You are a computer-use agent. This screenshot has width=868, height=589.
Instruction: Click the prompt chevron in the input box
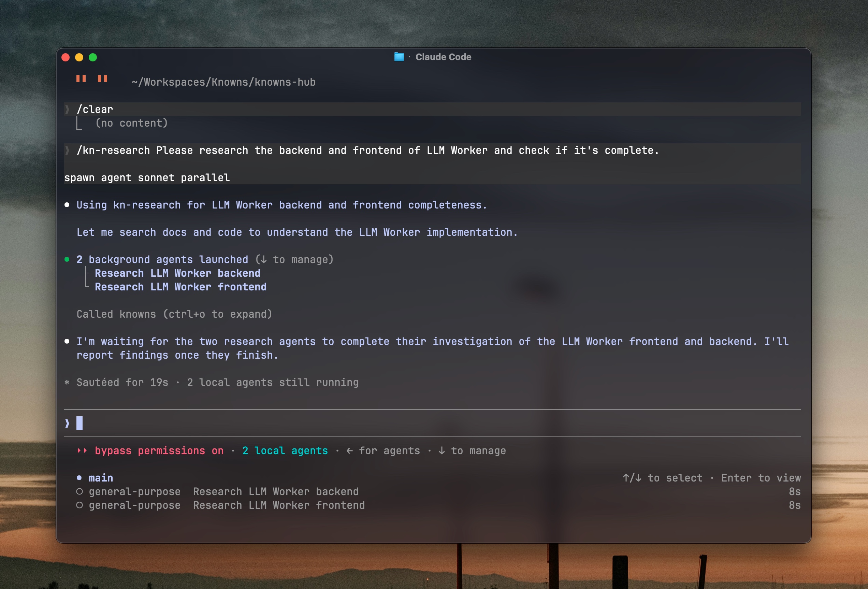click(x=67, y=423)
